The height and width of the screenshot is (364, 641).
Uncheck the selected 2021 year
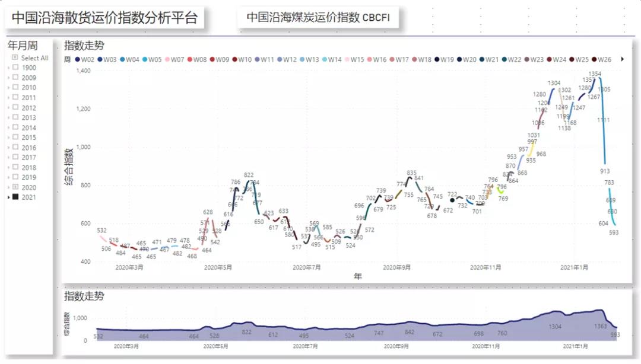[16, 197]
